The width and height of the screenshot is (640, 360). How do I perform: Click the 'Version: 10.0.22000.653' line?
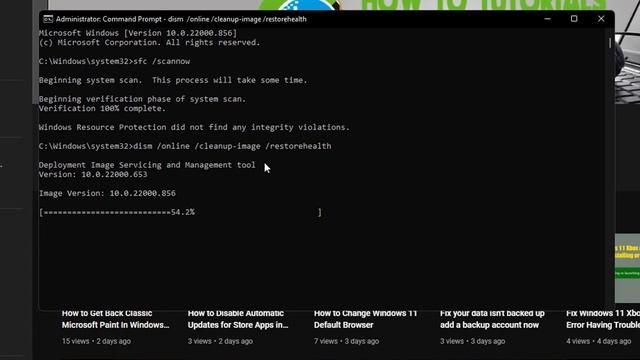[93, 174]
